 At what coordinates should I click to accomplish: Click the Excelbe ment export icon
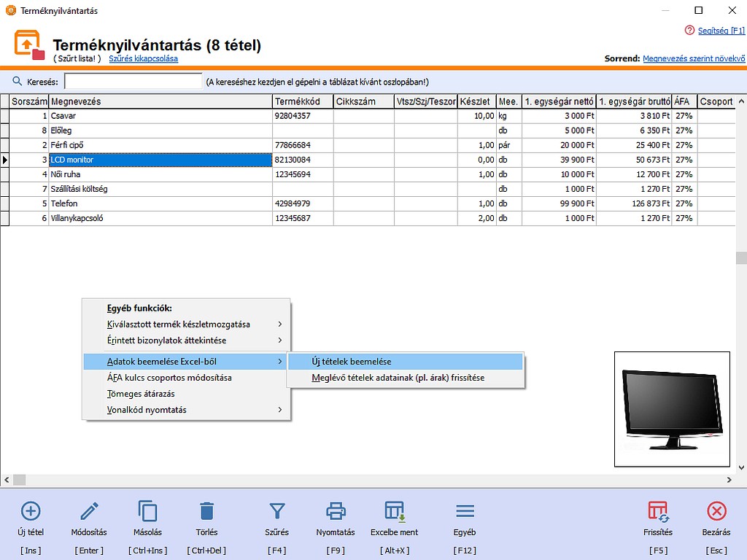pyautogui.click(x=394, y=511)
